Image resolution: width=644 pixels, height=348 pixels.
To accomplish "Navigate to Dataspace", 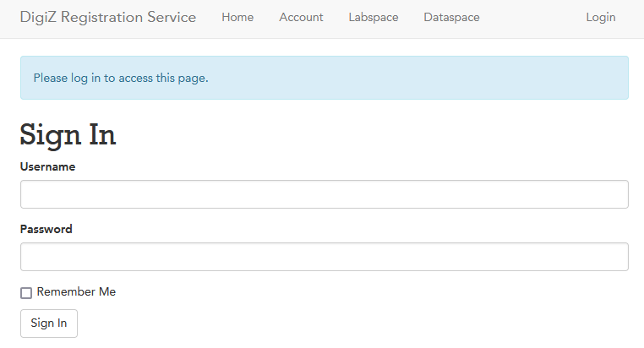I will pos(451,18).
